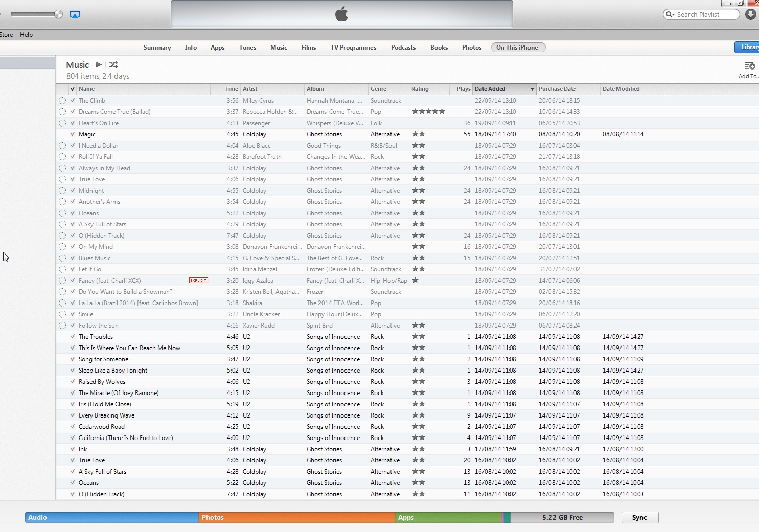Click the star rating for Every Breaking Wave

[x=419, y=415]
